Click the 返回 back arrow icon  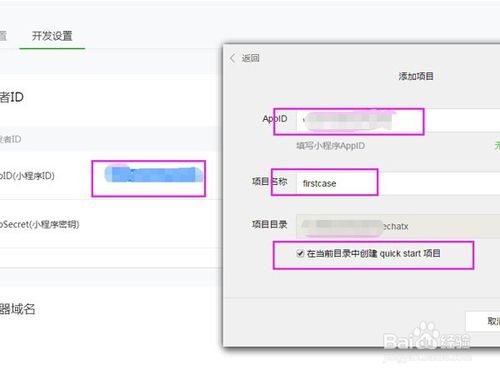pyautogui.click(x=233, y=58)
